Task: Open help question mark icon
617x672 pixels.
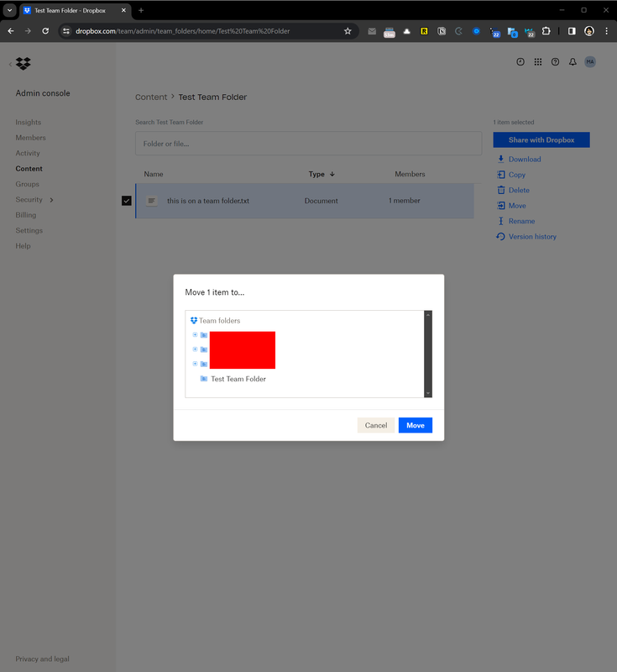Action: [556, 61]
